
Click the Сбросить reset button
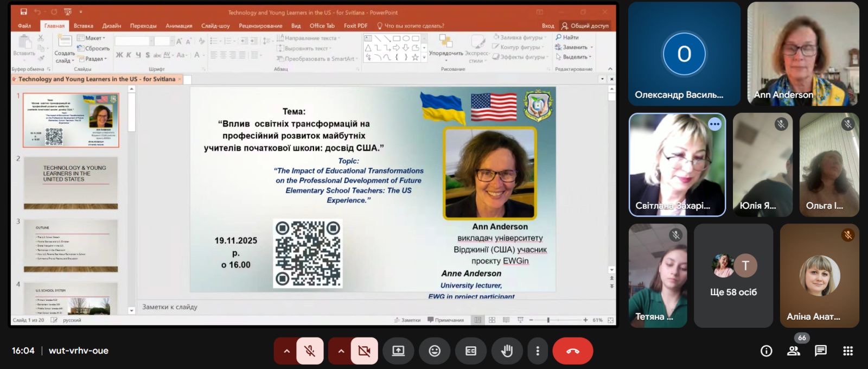93,48
